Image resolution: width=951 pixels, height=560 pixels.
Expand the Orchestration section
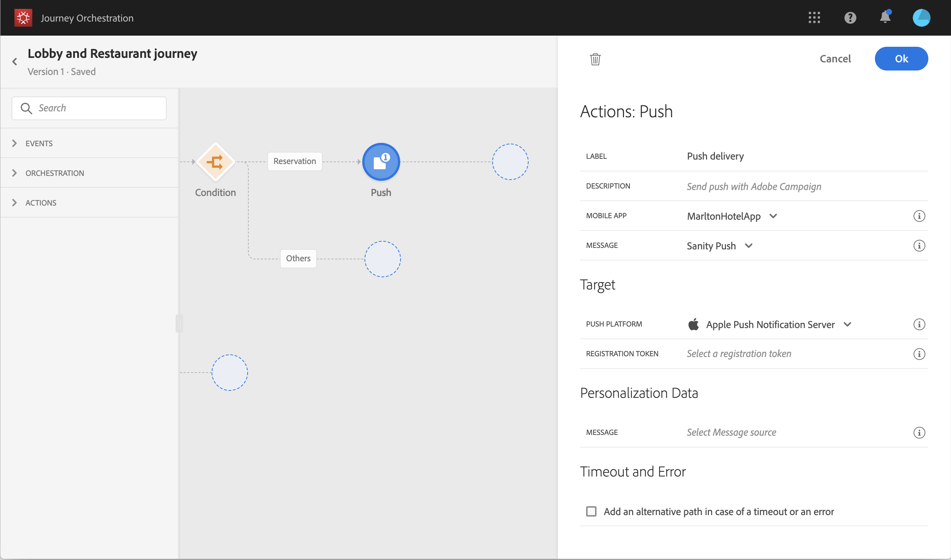click(x=54, y=173)
